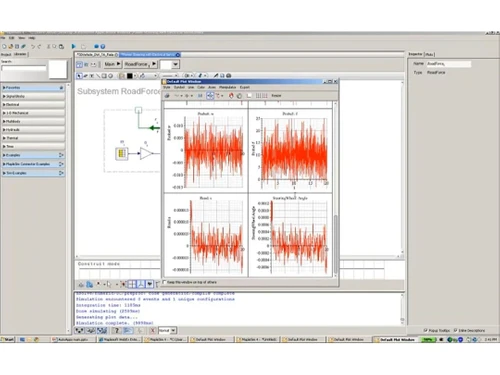The width and height of the screenshot is (500, 375).
Task: Click the New document icon
Action: tap(4, 46)
